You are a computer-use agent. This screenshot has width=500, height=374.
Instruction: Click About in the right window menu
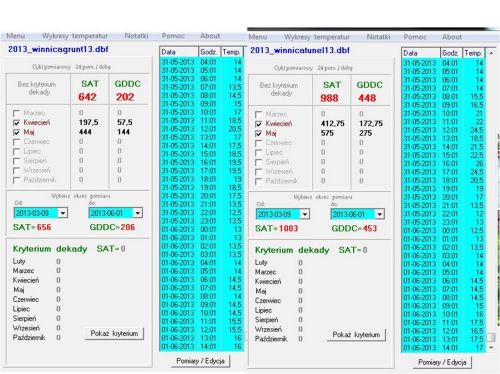[x=452, y=37]
